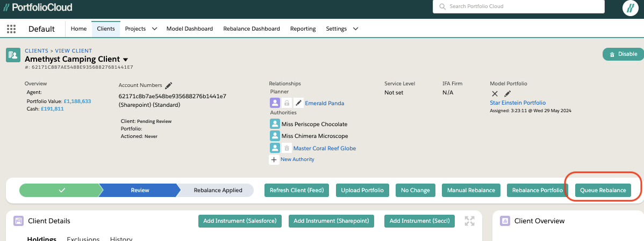
Task: Click the No Change button
Action: (x=415, y=190)
